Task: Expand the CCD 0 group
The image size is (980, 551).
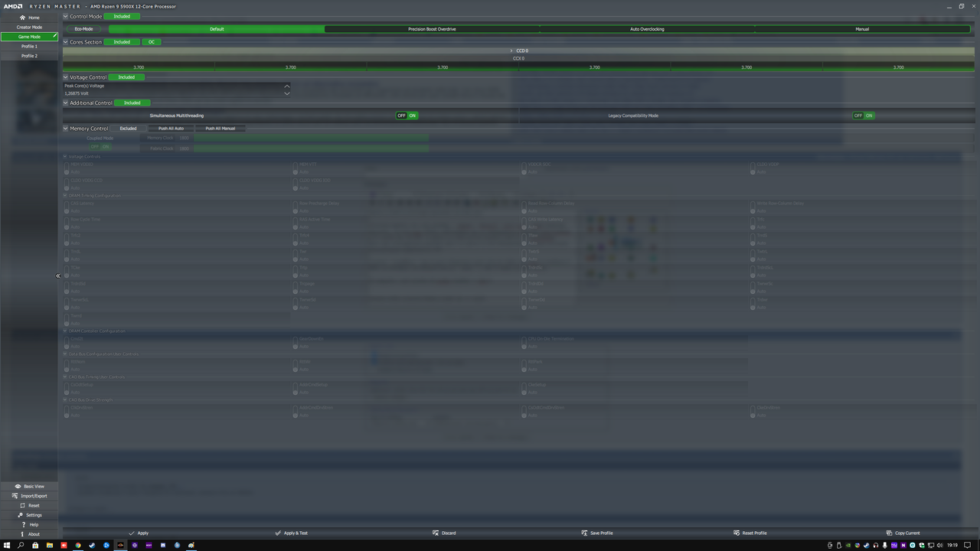Action: click(511, 51)
